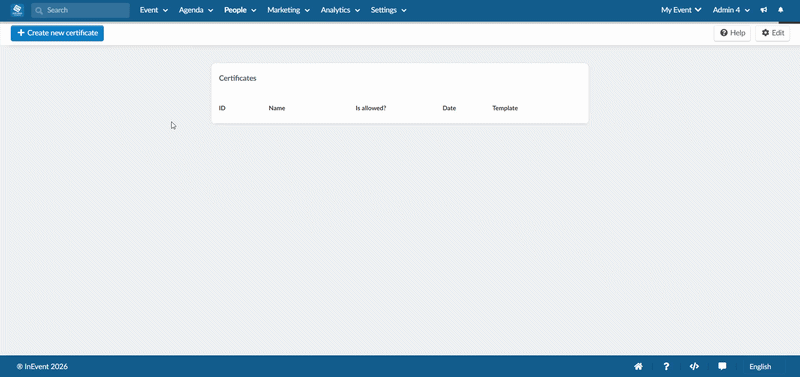Click the InEvent logo icon
Viewport: 800px width, 377px height.
pos(17,10)
